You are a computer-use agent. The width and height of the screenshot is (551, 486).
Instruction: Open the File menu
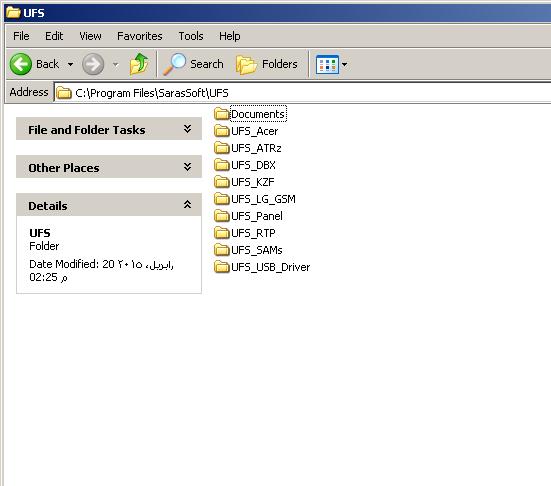pyautogui.click(x=21, y=36)
